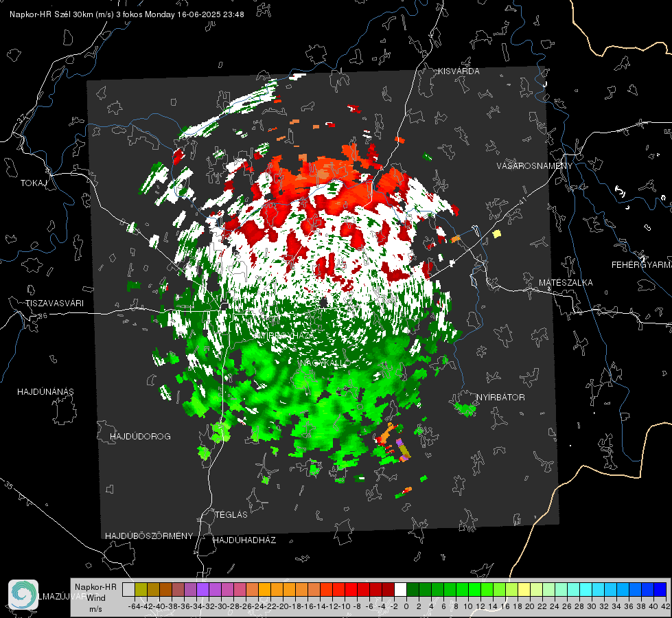
Task: Click the swirl logo icon at bottom left
Action: point(23,595)
